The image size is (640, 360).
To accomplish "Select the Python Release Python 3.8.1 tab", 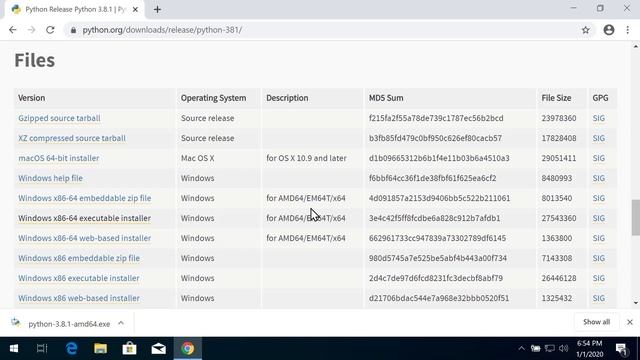I will tap(74, 9).
